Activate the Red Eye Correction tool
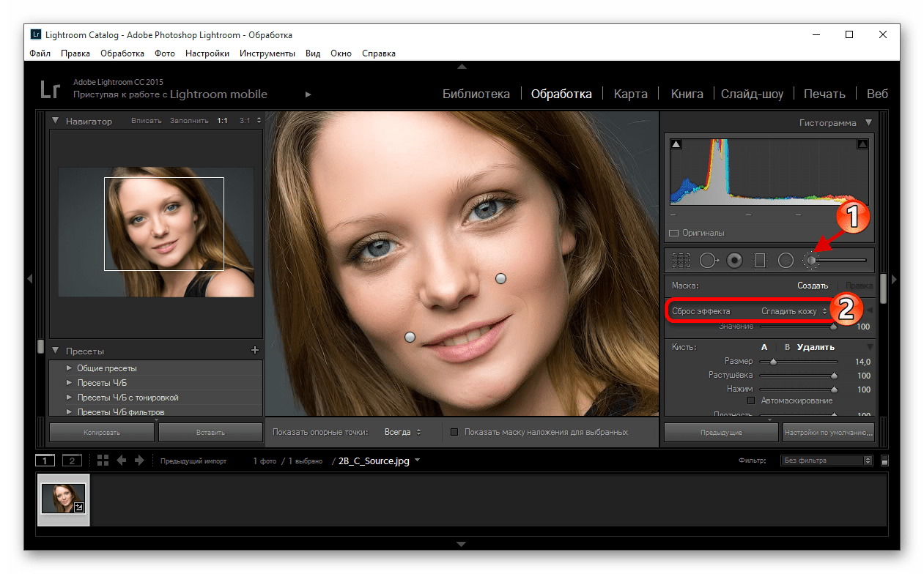 (734, 260)
